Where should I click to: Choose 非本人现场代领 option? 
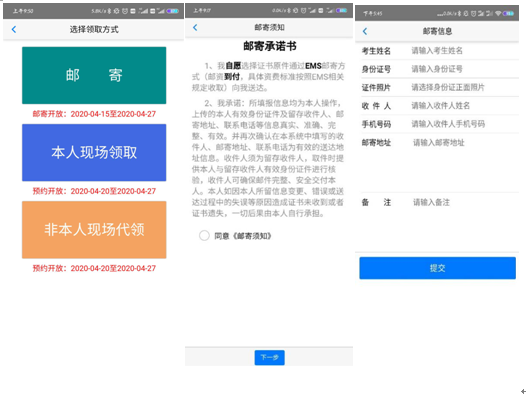[94, 230]
